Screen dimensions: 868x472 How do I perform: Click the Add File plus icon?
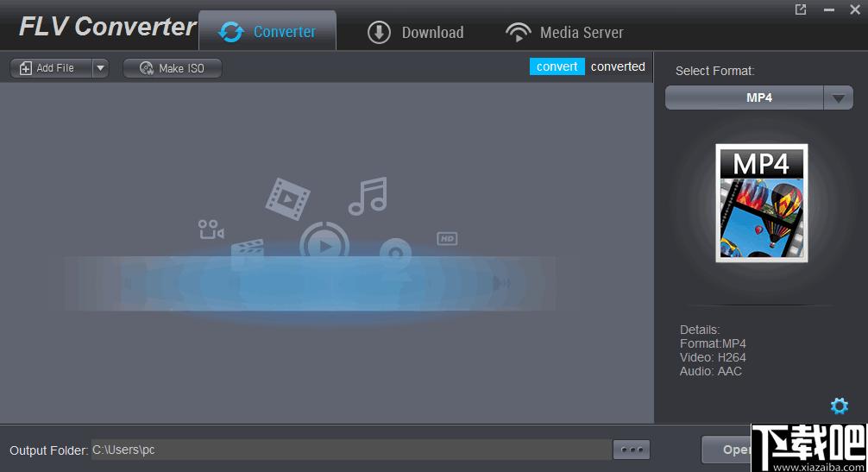[26, 68]
